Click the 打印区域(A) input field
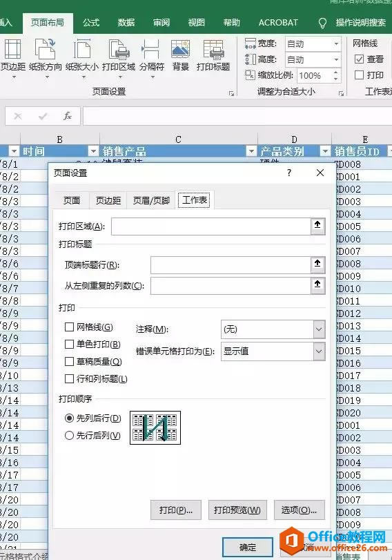Viewport: 392px width, 560px height. [x=210, y=226]
